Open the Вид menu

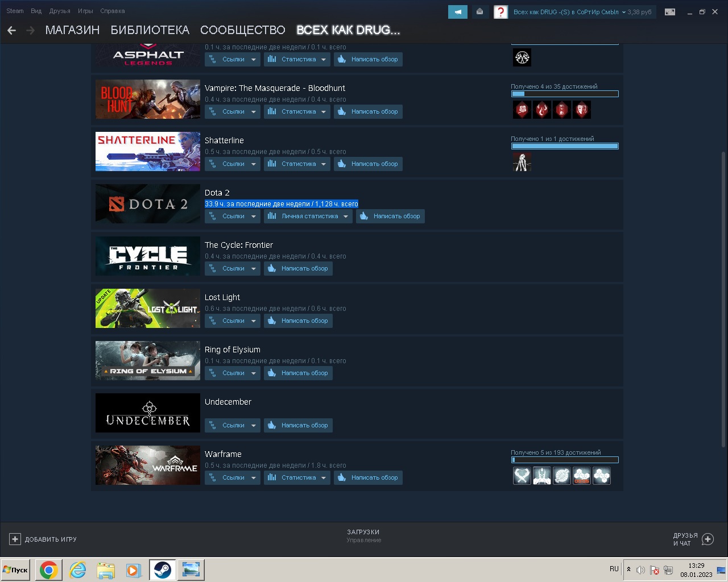tap(36, 11)
